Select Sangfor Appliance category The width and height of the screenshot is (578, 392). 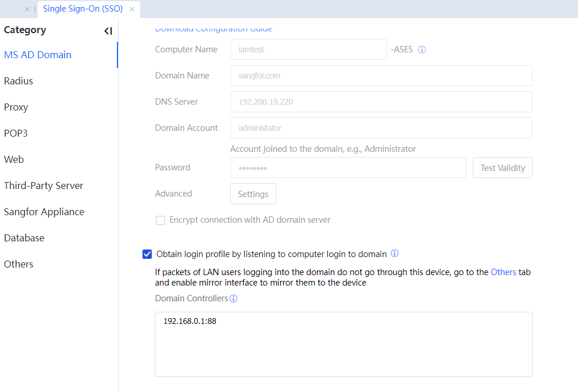coord(44,212)
